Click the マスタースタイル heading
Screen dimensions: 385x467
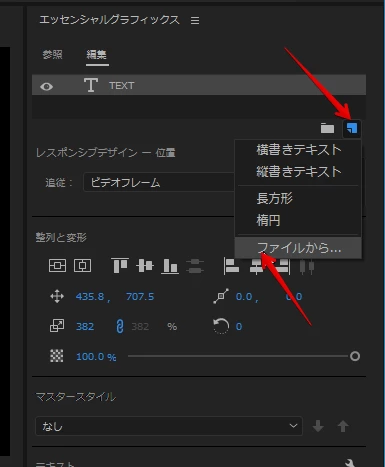click(76, 397)
